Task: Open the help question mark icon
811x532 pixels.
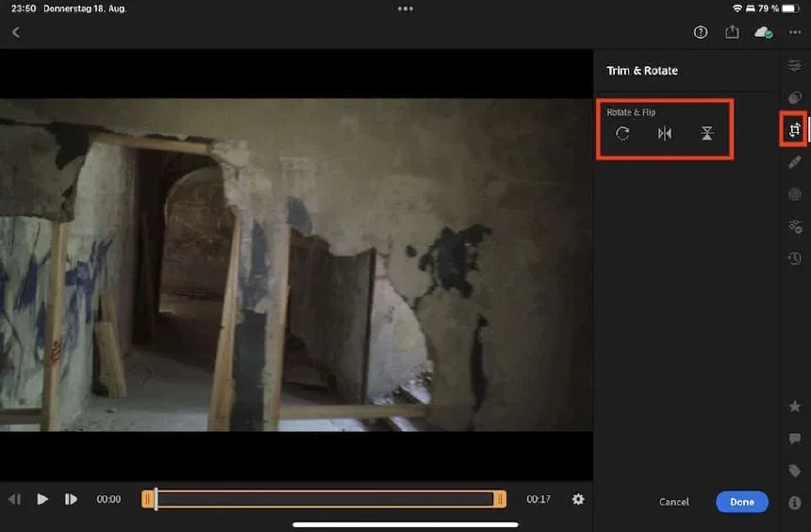Action: [701, 33]
